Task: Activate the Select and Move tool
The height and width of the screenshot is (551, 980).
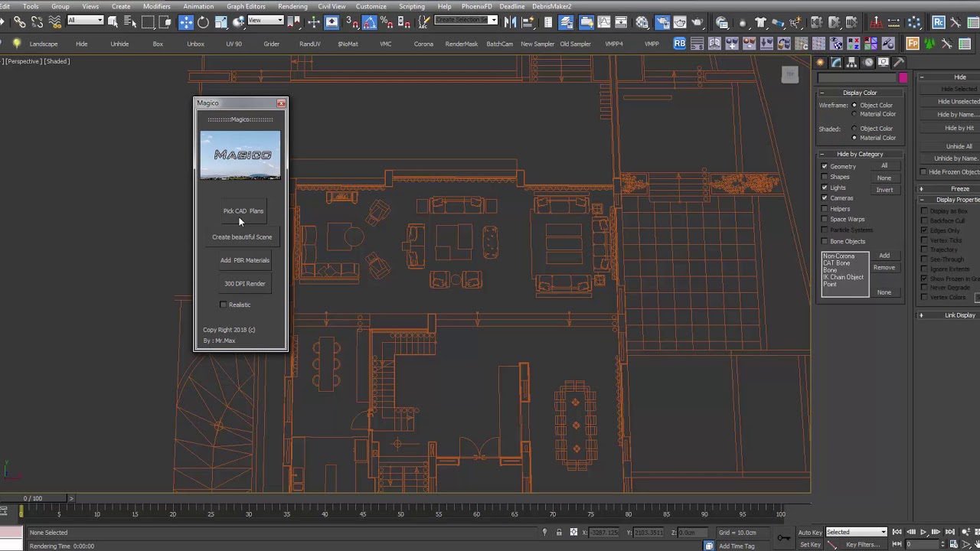Action: click(x=186, y=22)
